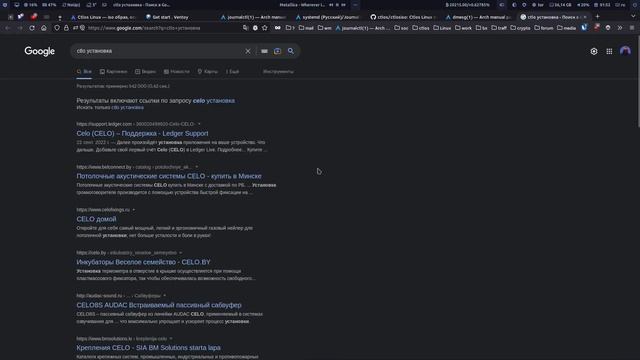Open the 'mail' bookmarks folder

[x=306, y=28]
